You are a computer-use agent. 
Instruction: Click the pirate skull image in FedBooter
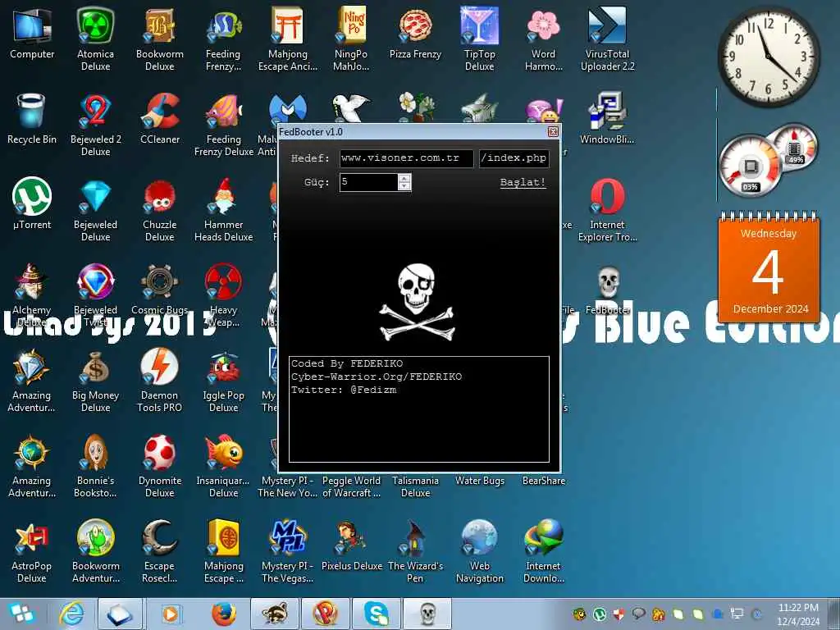[417, 301]
